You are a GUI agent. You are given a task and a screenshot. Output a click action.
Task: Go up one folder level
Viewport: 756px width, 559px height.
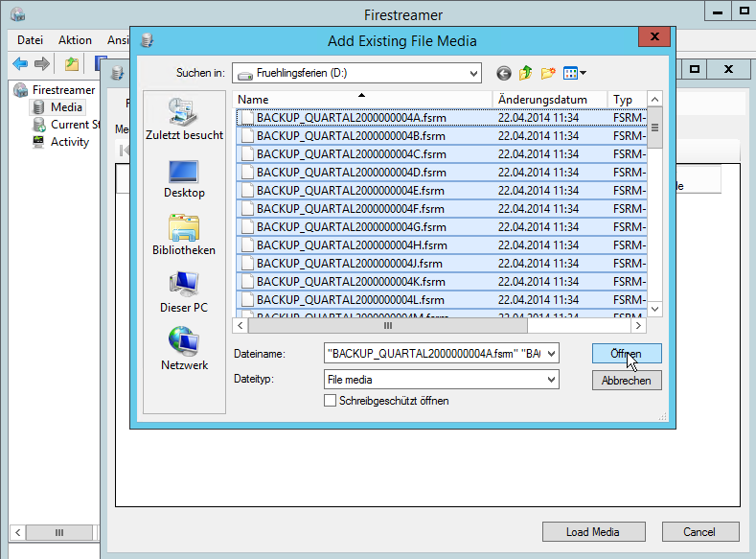coord(526,73)
